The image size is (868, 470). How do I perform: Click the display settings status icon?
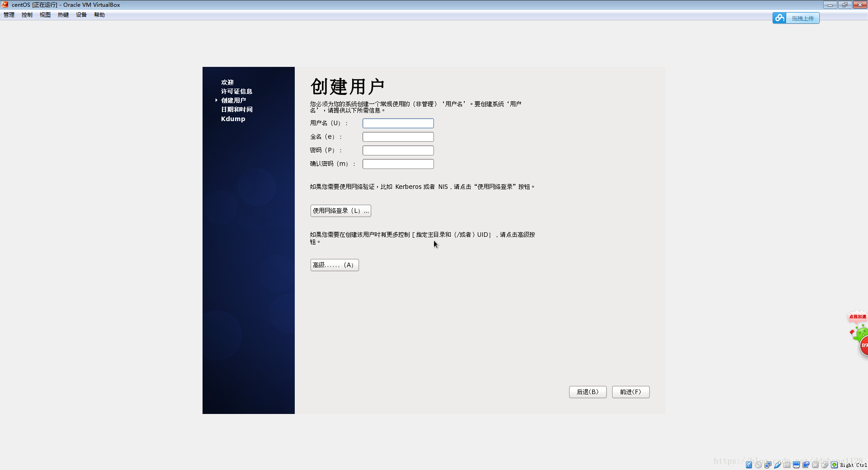[x=797, y=465]
